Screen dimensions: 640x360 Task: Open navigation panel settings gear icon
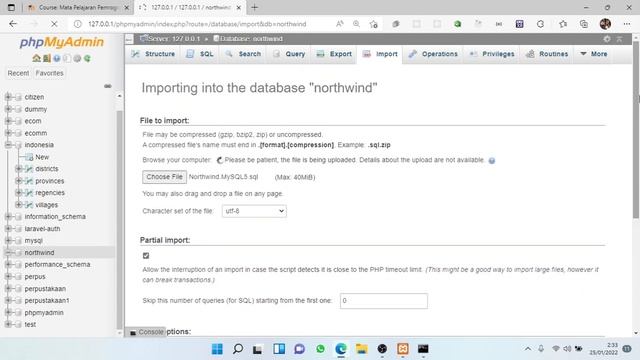click(x=77, y=58)
